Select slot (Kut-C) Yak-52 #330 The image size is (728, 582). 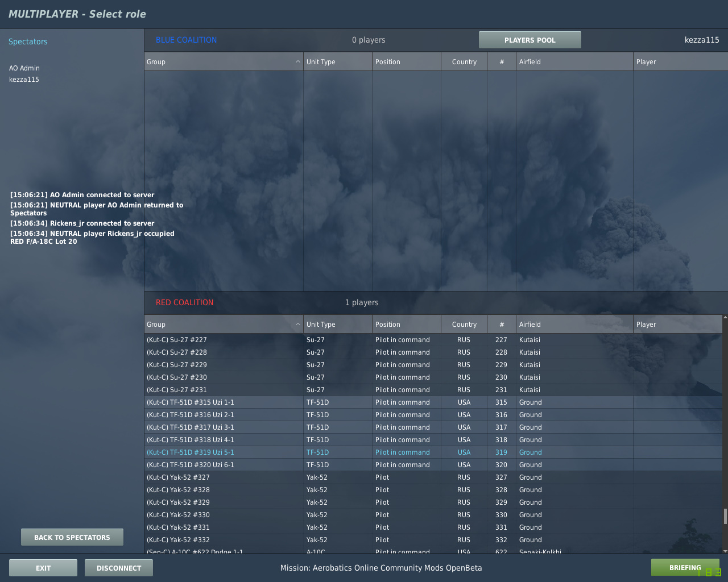point(433,515)
